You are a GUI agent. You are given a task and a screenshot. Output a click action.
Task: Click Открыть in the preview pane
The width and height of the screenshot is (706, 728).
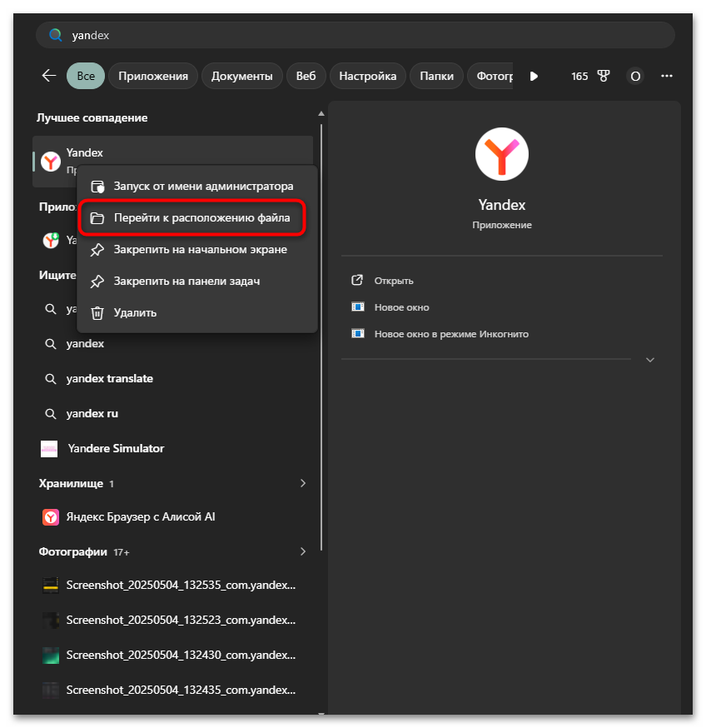tap(394, 281)
